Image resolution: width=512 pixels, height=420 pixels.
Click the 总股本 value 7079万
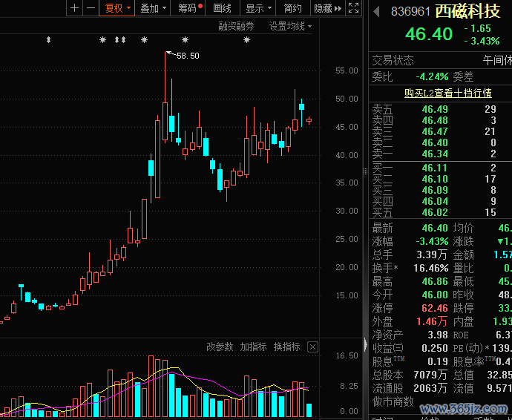click(x=430, y=375)
